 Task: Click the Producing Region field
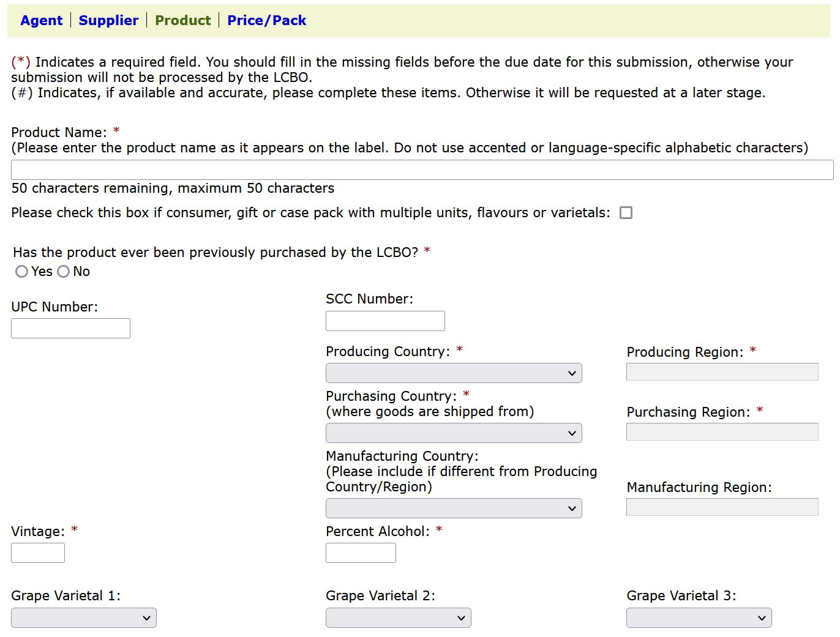pos(722,371)
